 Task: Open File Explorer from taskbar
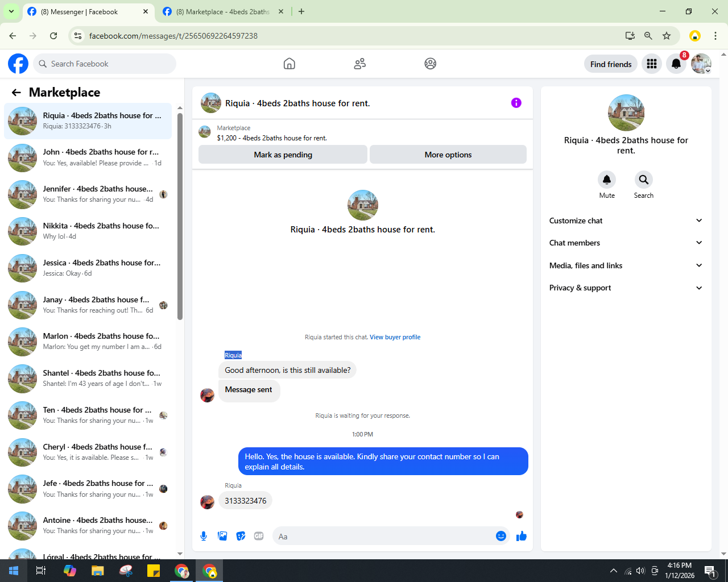[x=98, y=571]
